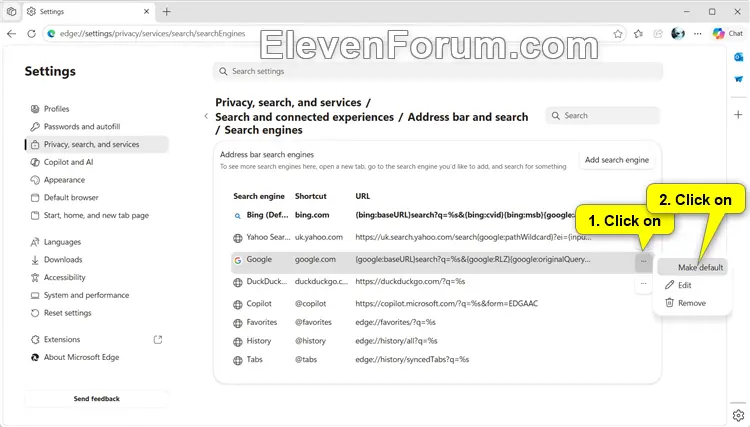Click the Shortcut column header

click(310, 196)
